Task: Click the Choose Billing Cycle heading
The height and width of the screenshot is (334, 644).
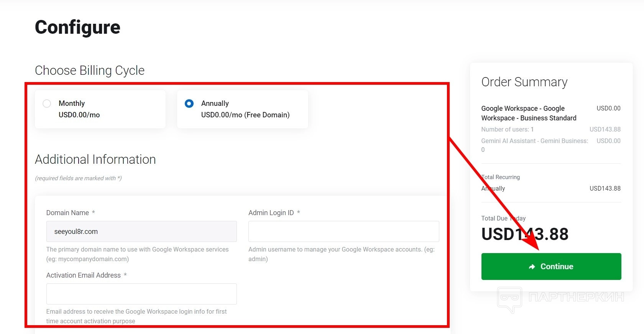Action: pos(90,71)
